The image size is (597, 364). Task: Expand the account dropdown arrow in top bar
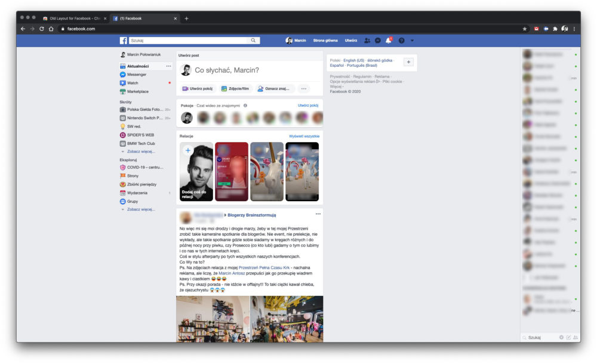click(x=412, y=41)
